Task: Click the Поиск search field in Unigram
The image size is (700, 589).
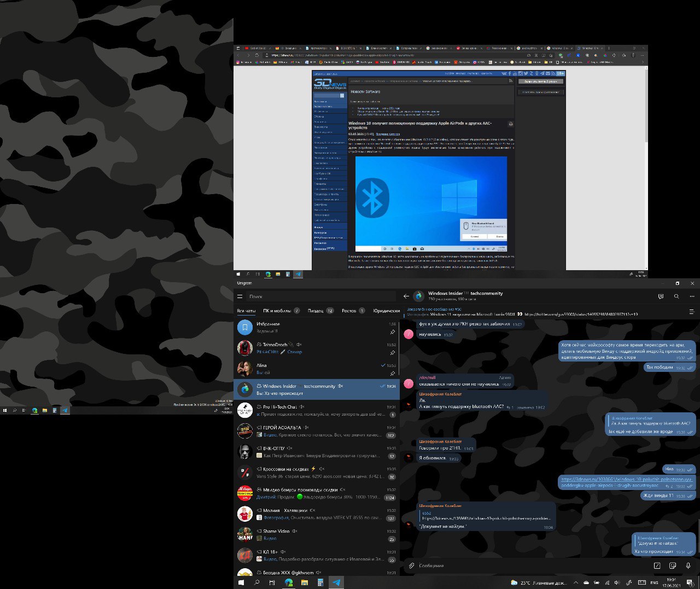Action: (x=321, y=296)
